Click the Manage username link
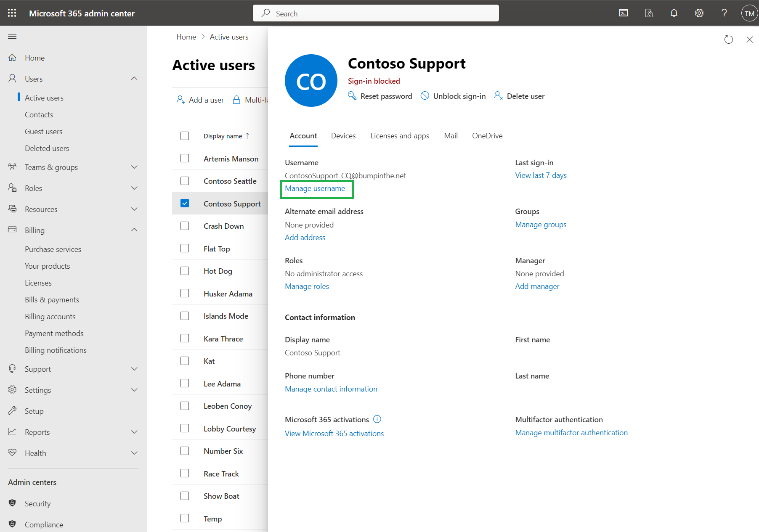Image resolution: width=759 pixels, height=532 pixels. (x=315, y=188)
